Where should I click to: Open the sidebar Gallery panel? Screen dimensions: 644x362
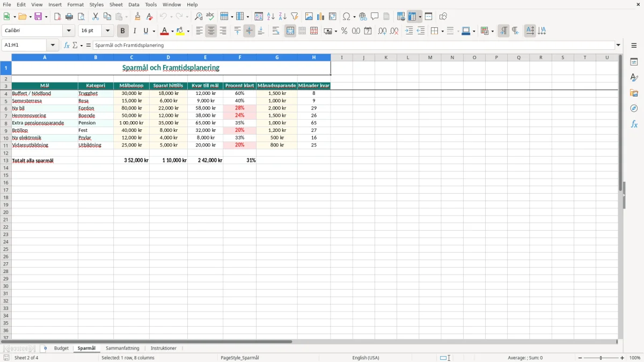coord(634,93)
